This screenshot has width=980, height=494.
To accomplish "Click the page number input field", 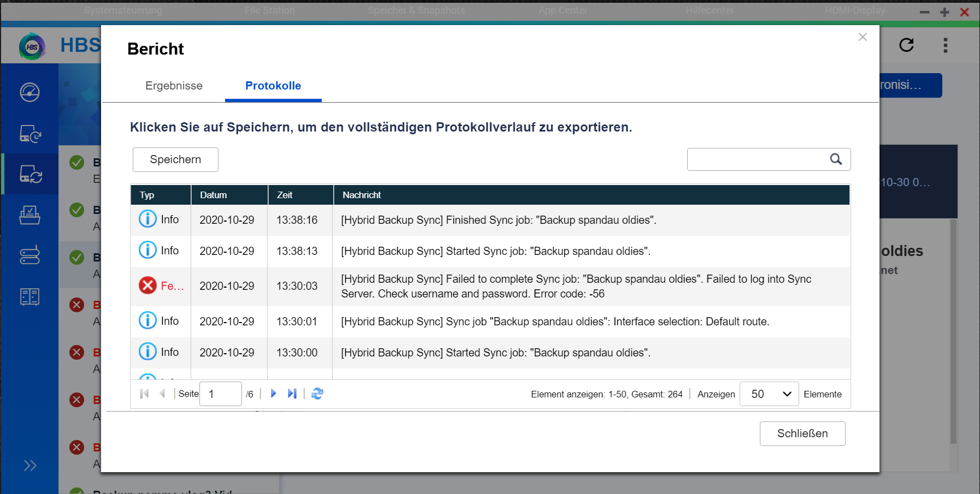I will 221,394.
